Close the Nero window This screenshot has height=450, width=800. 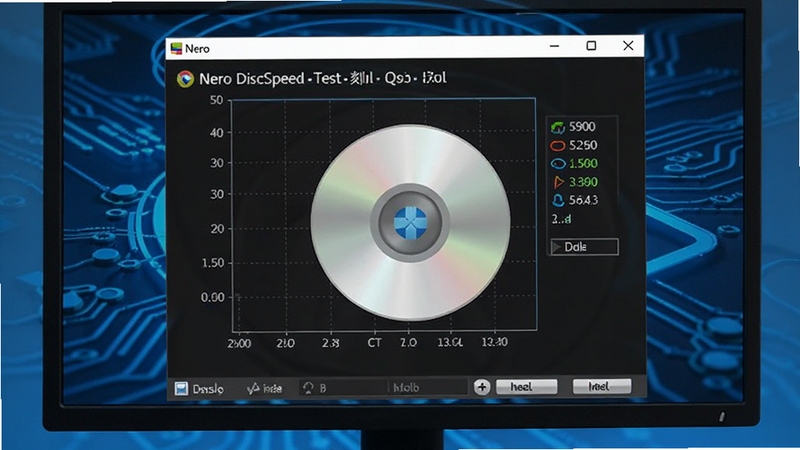coord(628,45)
